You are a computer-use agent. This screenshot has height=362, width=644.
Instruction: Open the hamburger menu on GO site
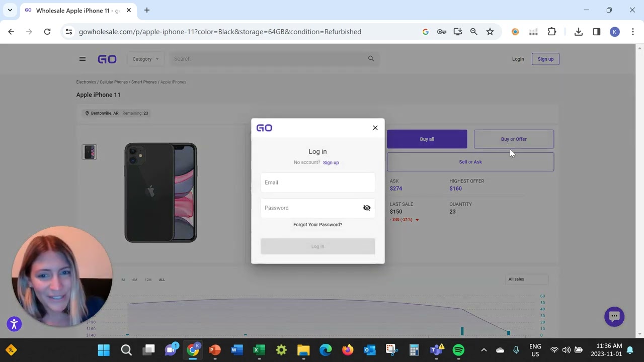coord(83,59)
